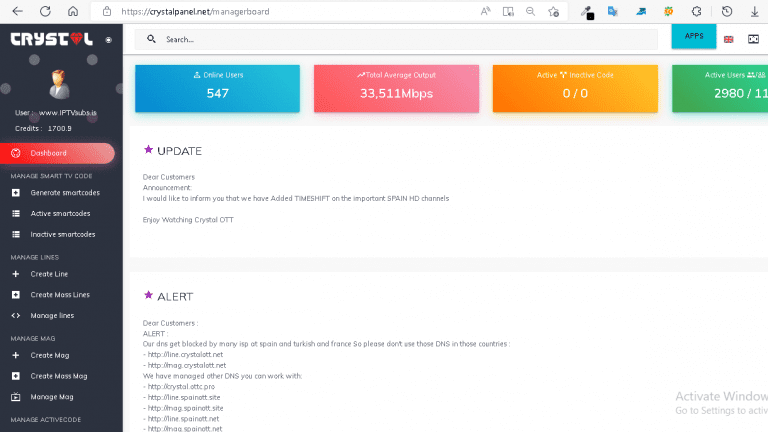This screenshot has width=768, height=432.
Task: Toggle the sidebar pin radio icon beside the logo
Action: click(x=109, y=40)
